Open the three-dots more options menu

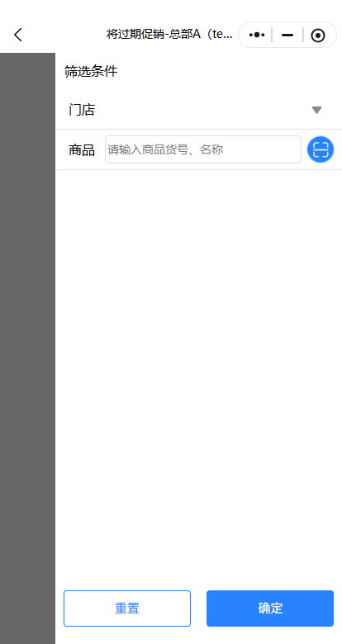coord(256,35)
